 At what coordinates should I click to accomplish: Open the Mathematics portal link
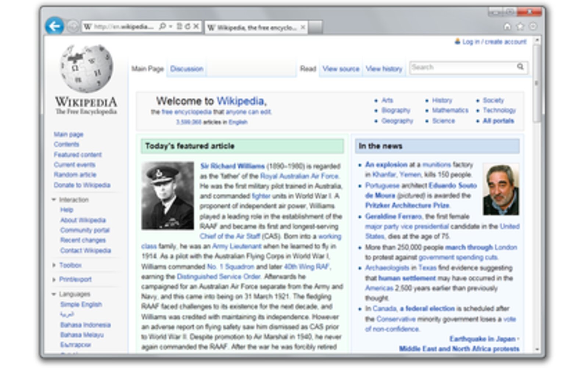450,110
